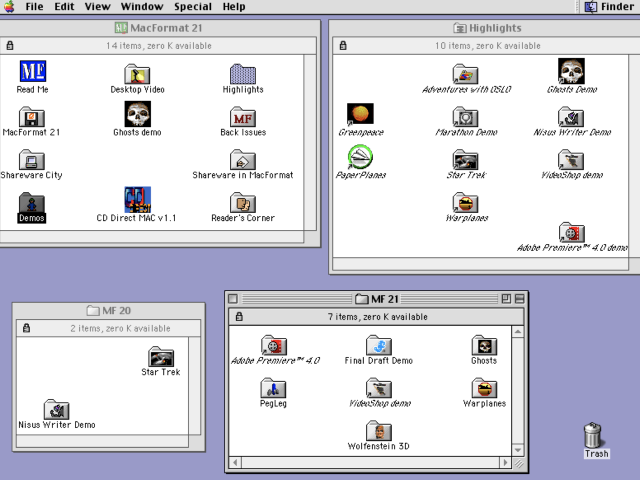Launch the PaperPlanes alias

(360, 157)
